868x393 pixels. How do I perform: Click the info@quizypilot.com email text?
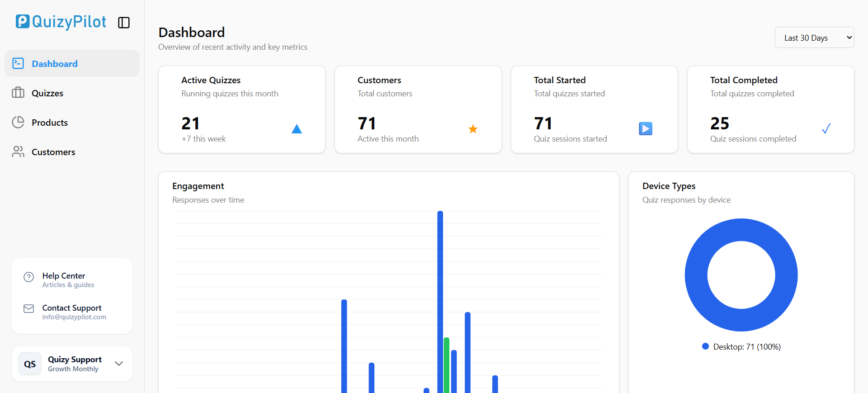pyautogui.click(x=74, y=317)
